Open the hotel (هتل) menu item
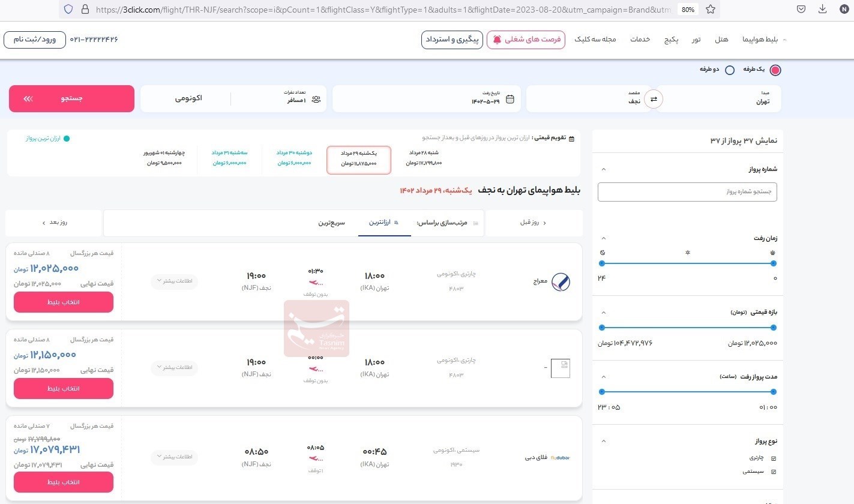The width and height of the screenshot is (854, 504). (x=721, y=40)
